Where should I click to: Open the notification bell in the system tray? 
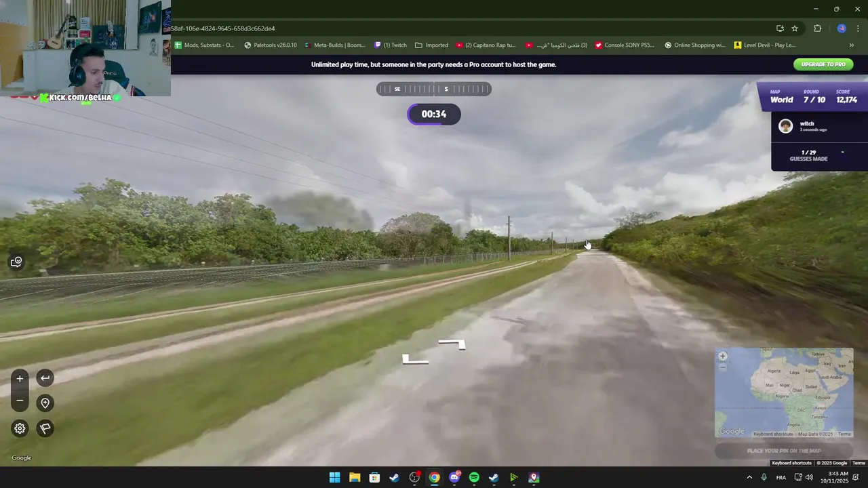coord(856,477)
